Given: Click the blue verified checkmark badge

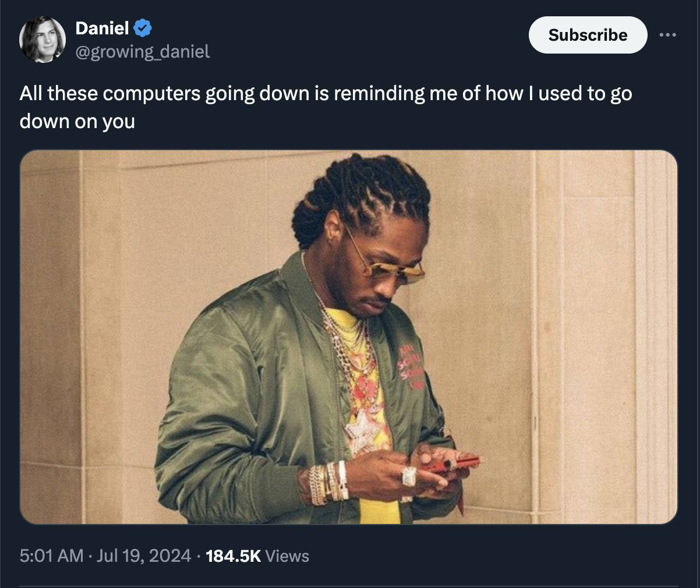Looking at the screenshot, I should pos(143,27).
